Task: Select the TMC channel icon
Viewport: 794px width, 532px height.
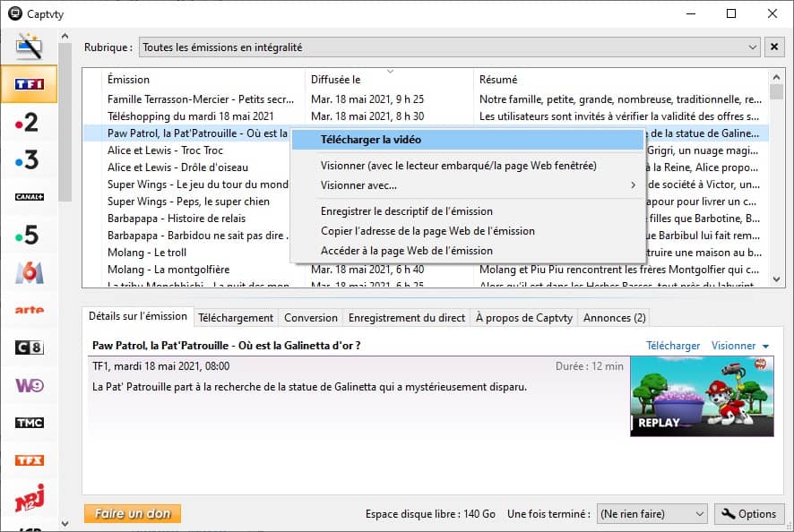Action: pos(29,423)
